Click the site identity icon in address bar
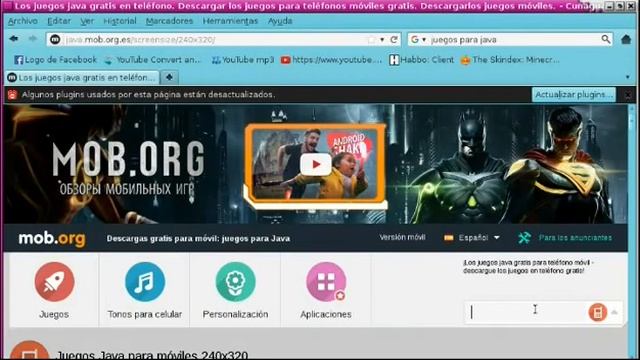 tap(55, 39)
